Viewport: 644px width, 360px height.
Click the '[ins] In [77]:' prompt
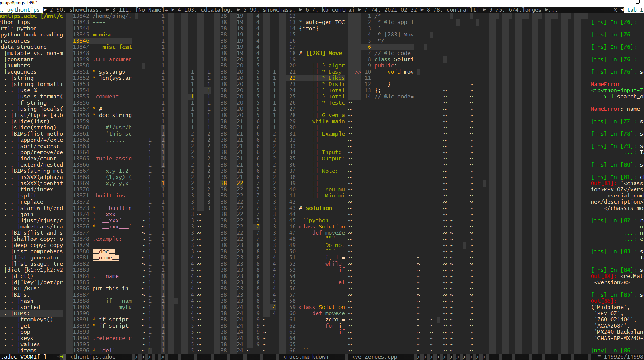point(614,121)
